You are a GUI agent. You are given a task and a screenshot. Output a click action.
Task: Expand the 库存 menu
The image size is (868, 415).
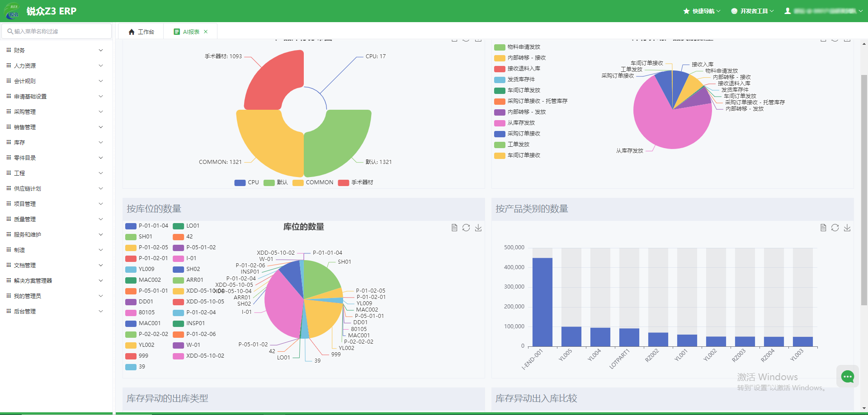(56, 142)
